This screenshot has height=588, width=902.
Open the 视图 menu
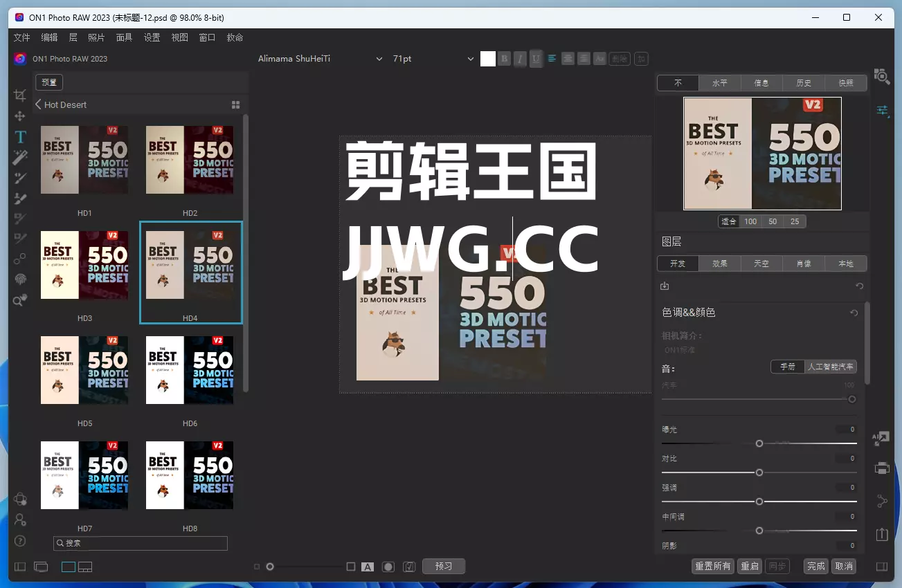[x=179, y=37]
